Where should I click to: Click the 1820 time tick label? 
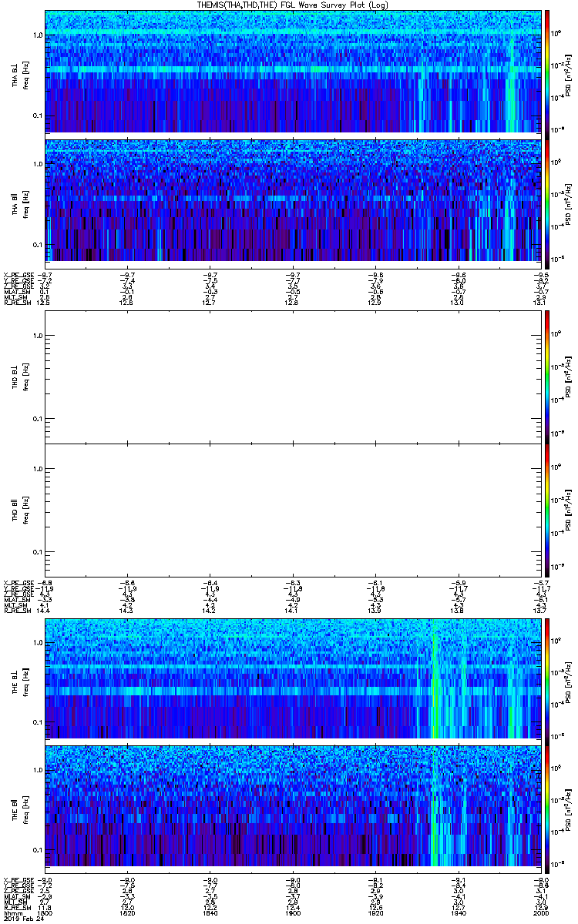(x=128, y=912)
